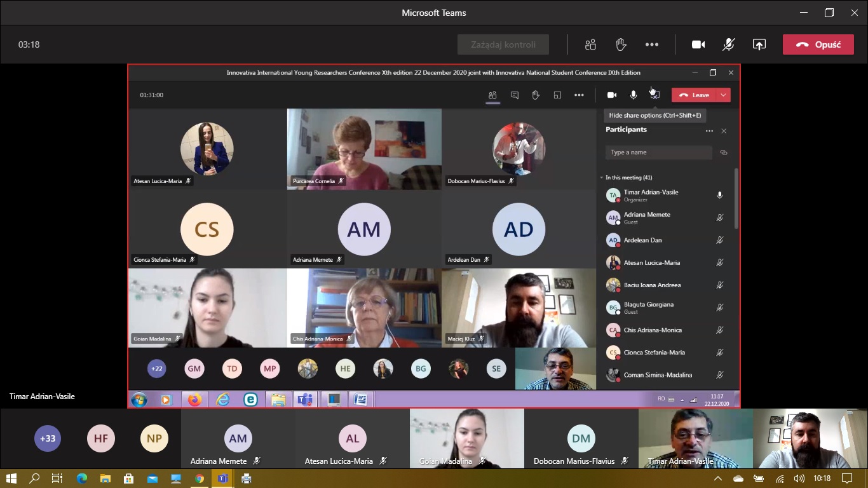Viewport: 868px width, 488px height.
Task: Toggle the camera in the top Teams toolbar
Action: tap(698, 44)
